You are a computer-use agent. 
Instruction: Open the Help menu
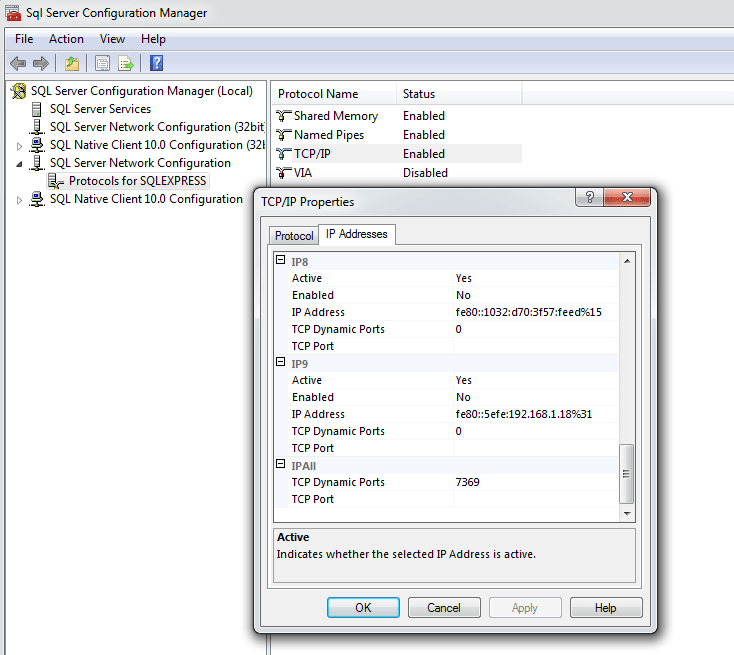153,39
